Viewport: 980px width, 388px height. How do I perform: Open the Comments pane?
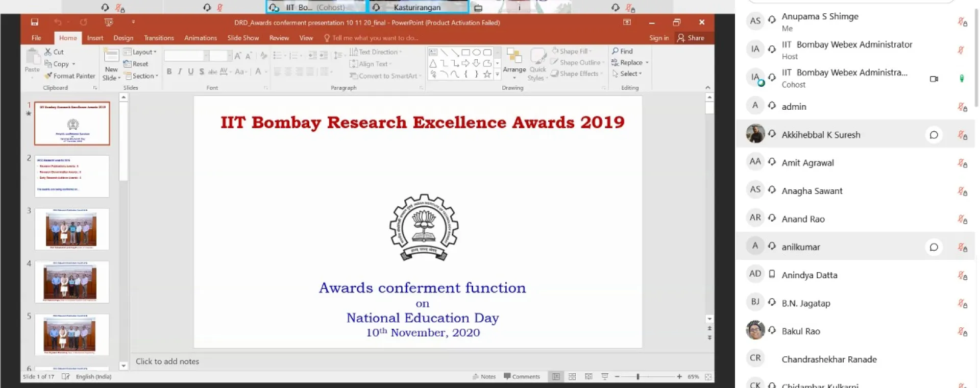coord(522,377)
